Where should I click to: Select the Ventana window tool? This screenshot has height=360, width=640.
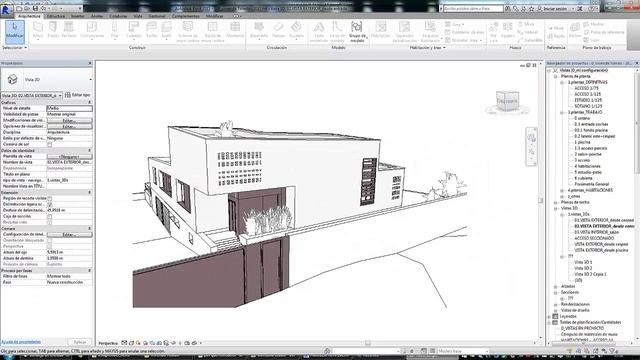[x=69, y=30]
